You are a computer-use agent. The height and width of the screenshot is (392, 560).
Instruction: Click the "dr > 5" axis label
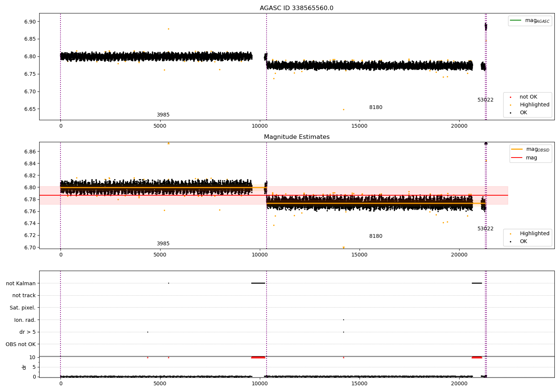coord(28,332)
